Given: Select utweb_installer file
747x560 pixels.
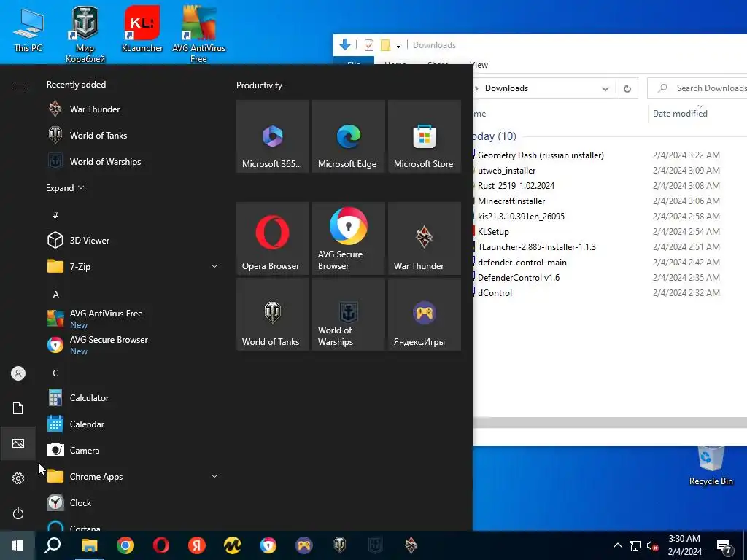Looking at the screenshot, I should coord(506,170).
